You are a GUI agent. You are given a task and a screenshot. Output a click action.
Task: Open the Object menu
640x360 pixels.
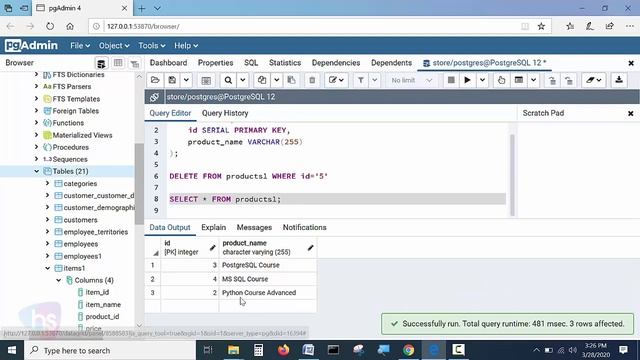tap(114, 46)
